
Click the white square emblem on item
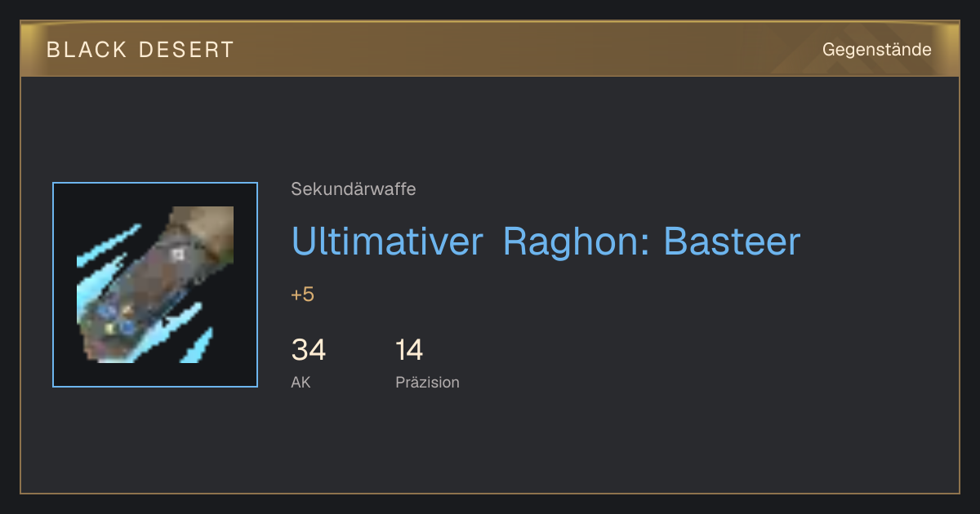pyautogui.click(x=177, y=255)
